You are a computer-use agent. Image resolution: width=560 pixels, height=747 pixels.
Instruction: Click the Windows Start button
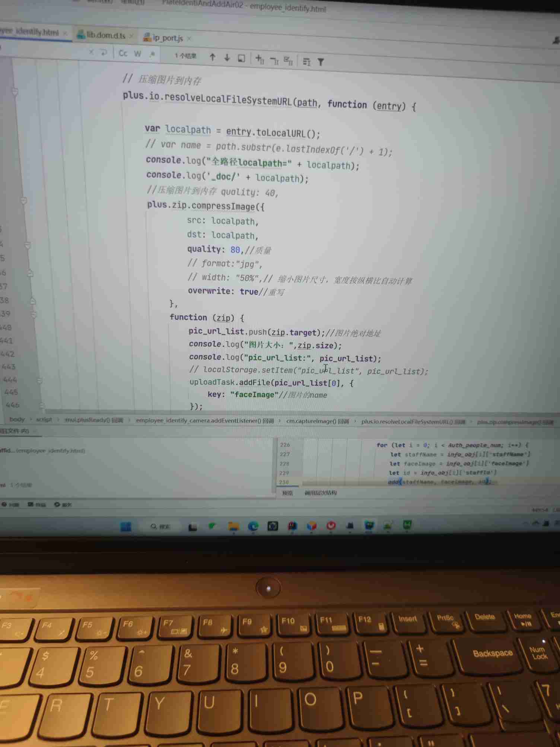click(126, 526)
